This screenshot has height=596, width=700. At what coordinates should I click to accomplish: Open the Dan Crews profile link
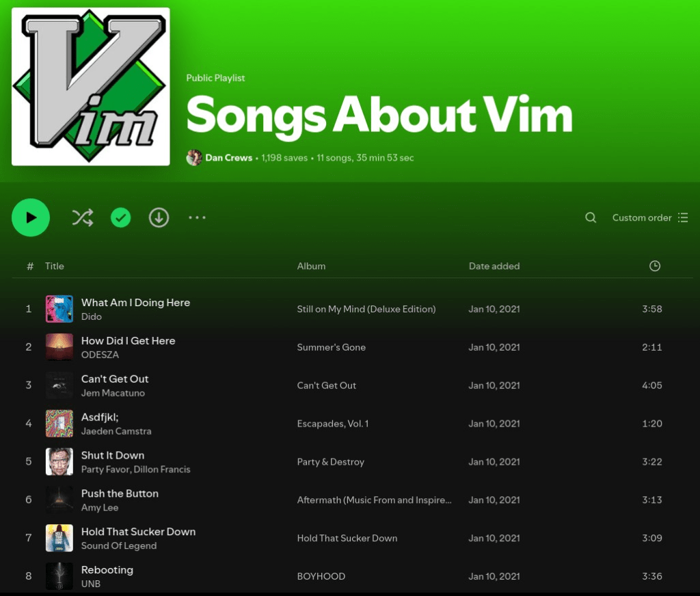(x=228, y=158)
